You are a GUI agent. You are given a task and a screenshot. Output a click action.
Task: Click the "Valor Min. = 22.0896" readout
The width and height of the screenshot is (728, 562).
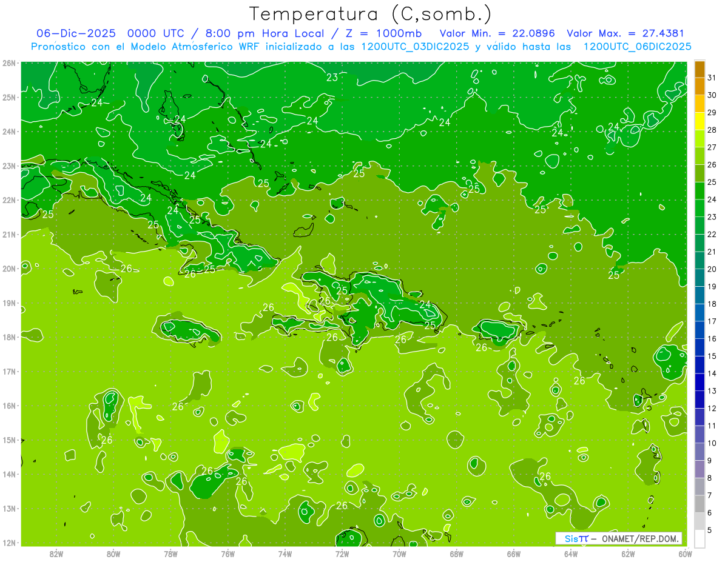497,33
